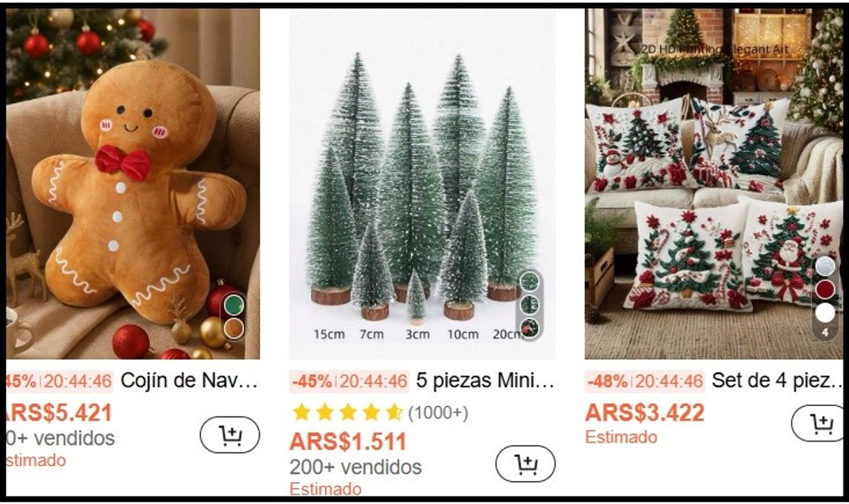Screen dimensions: 849x504
Task: Choose bottom variant thumbnail on mini trees
Action: click(x=530, y=328)
